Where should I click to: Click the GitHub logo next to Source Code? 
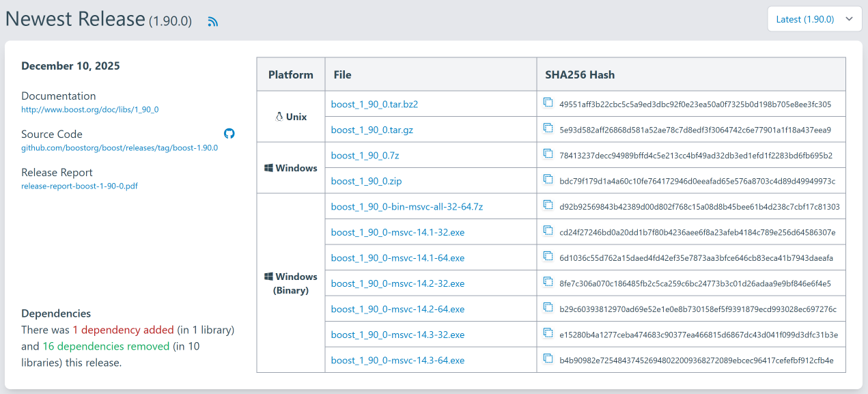pos(229,134)
